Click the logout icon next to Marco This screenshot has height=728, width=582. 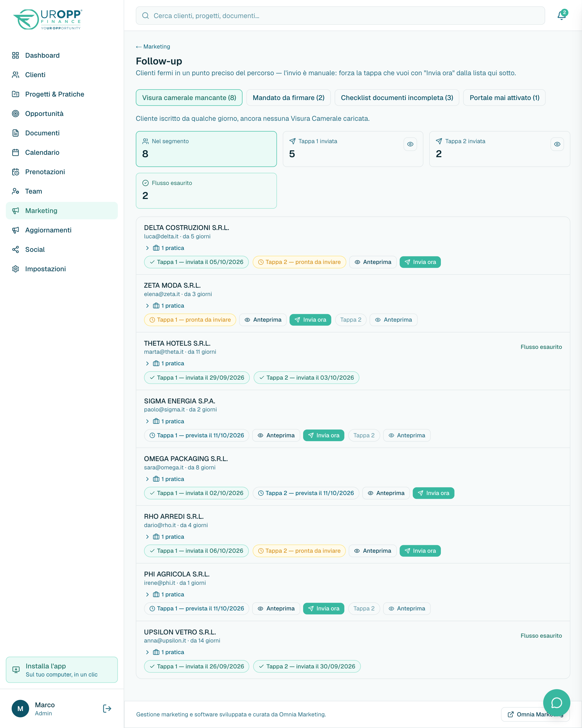[x=107, y=708]
